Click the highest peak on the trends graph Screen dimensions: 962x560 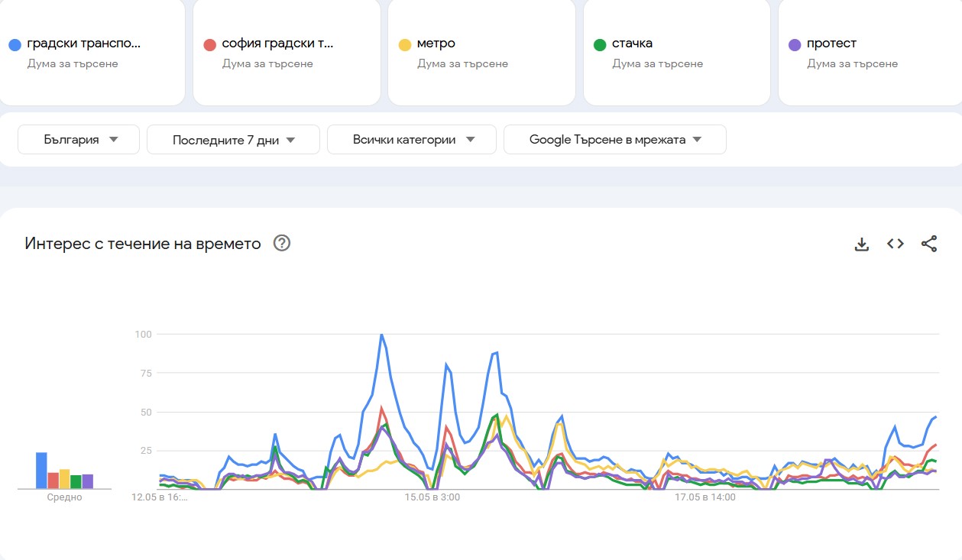pos(381,334)
